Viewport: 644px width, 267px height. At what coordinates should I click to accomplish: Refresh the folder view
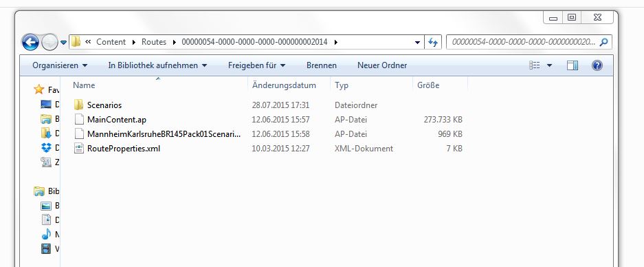(432, 42)
